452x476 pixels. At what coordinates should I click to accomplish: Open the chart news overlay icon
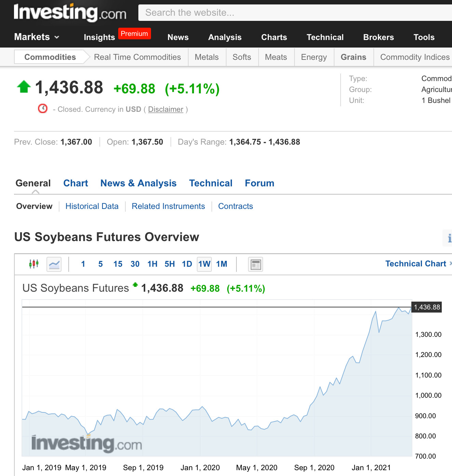pos(255,264)
